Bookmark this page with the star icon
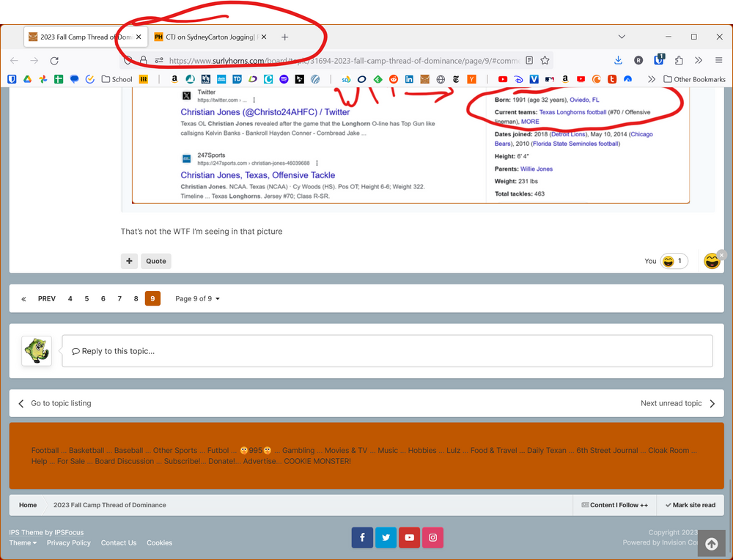Image resolution: width=733 pixels, height=560 pixels. pos(545,61)
